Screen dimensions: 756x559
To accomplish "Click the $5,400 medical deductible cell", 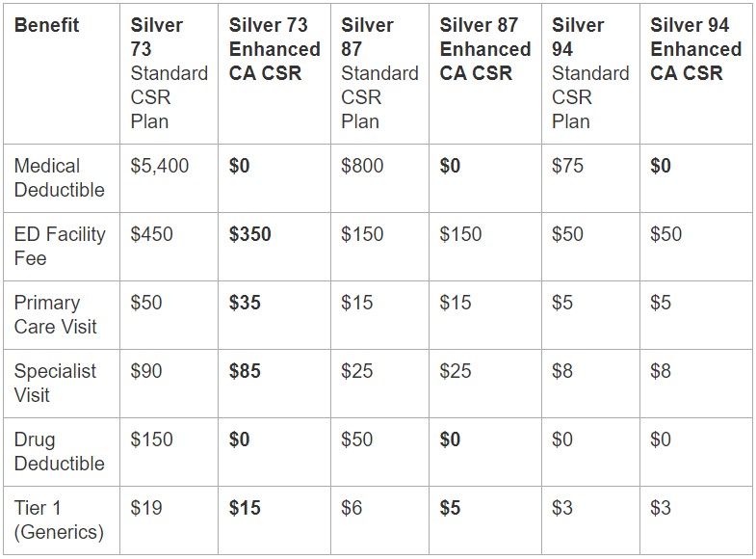I will [x=160, y=166].
